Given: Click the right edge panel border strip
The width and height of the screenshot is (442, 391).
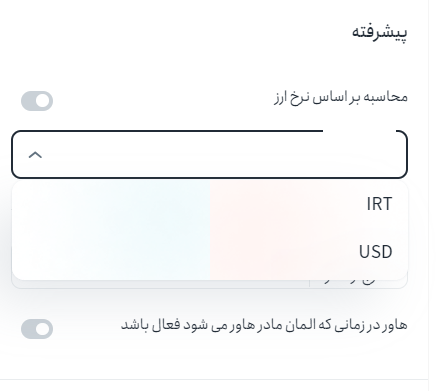Looking at the screenshot, I should pyautogui.click(x=435, y=195).
